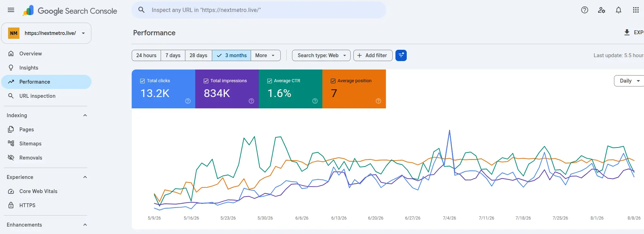Toggle the Total impressions checkbox

(206, 81)
